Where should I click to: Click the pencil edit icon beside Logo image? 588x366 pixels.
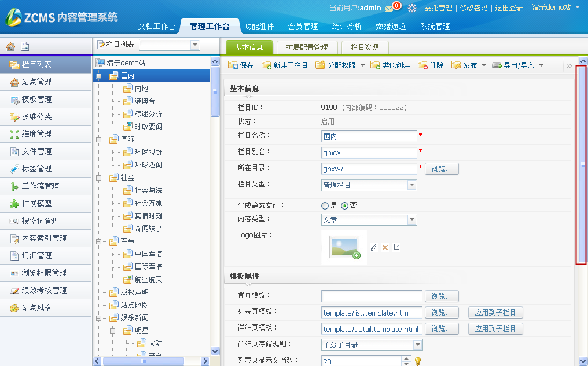coord(374,248)
